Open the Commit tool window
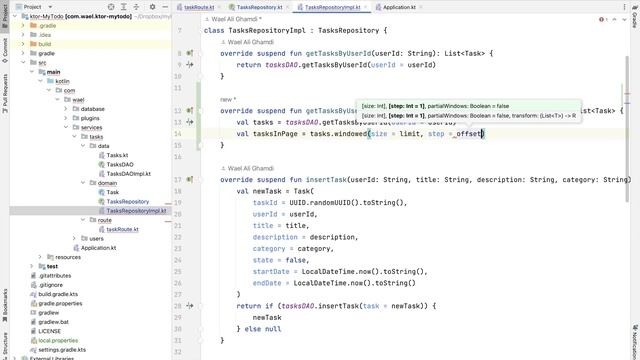The height and width of the screenshot is (360, 640). tap(5, 50)
